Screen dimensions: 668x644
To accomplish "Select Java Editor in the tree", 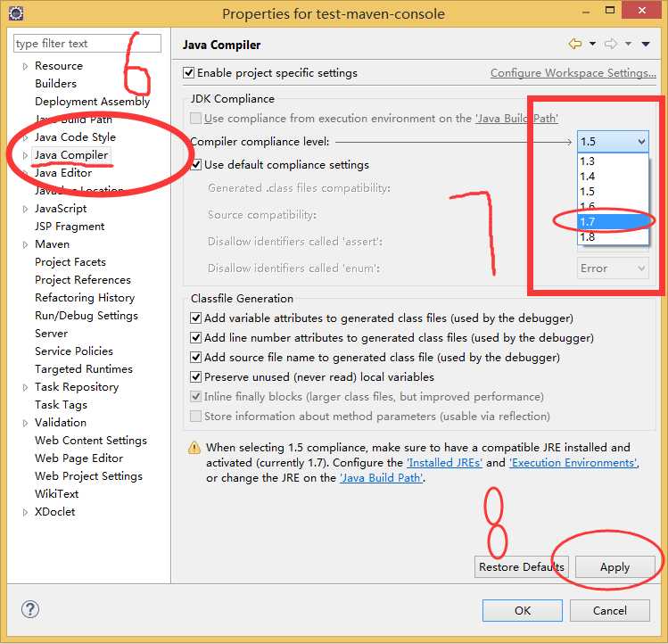I will 63,173.
